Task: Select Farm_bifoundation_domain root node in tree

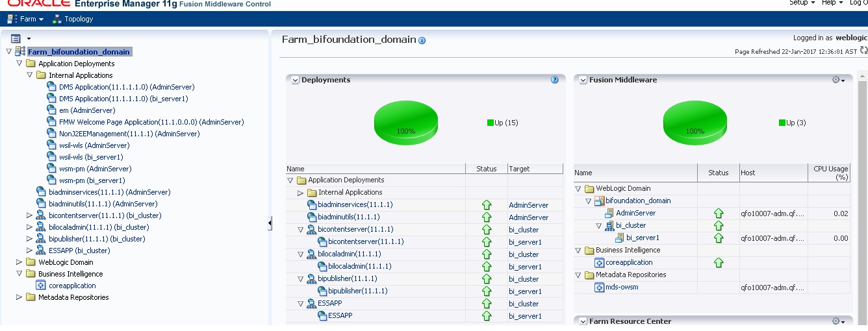Action: (x=79, y=52)
